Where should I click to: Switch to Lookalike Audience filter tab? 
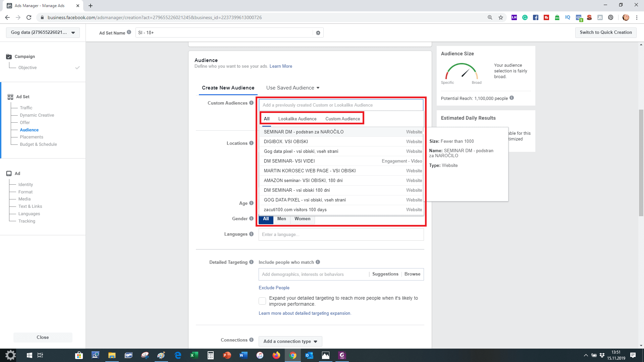(x=297, y=119)
